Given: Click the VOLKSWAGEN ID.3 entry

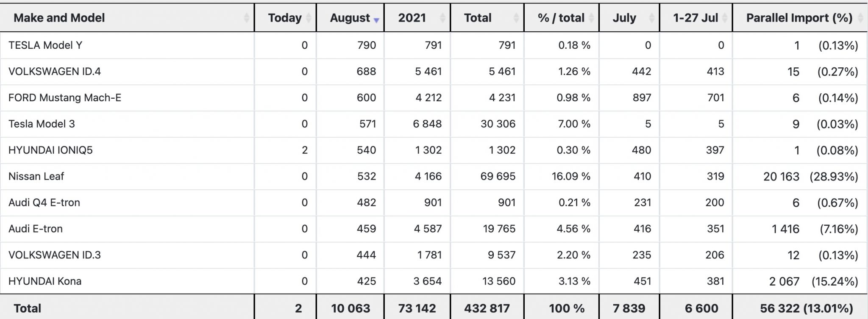Looking at the screenshot, I should tap(55, 255).
